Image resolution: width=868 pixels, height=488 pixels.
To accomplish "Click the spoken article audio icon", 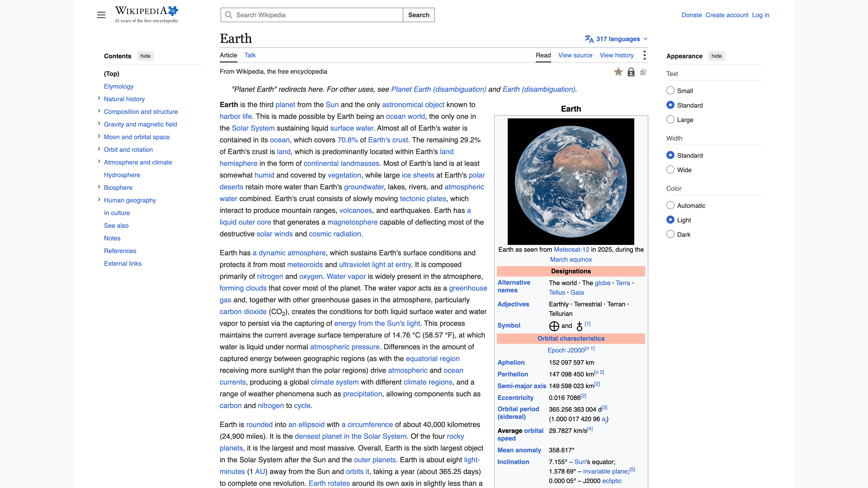I will 643,72.
